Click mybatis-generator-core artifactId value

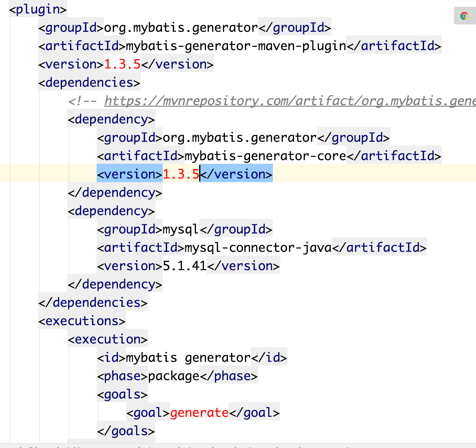[x=266, y=156]
